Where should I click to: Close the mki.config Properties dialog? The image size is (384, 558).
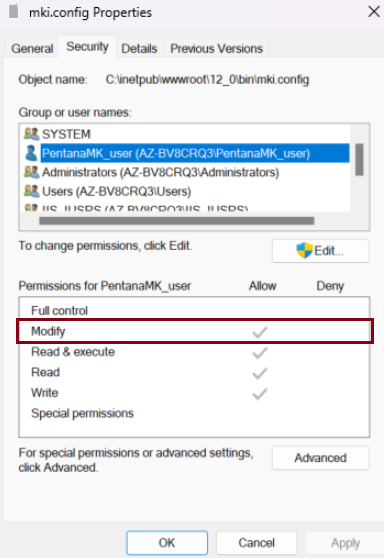[x=374, y=12]
